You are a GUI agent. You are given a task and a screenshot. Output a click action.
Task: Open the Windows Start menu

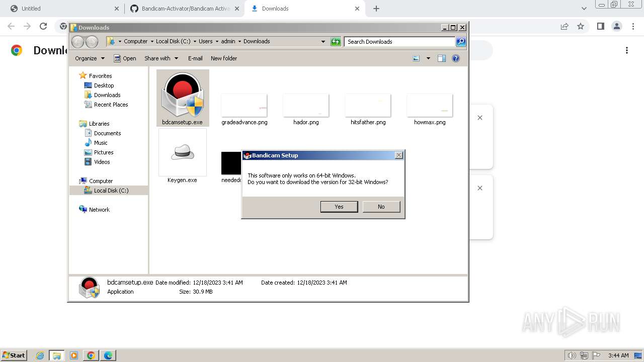click(14, 355)
